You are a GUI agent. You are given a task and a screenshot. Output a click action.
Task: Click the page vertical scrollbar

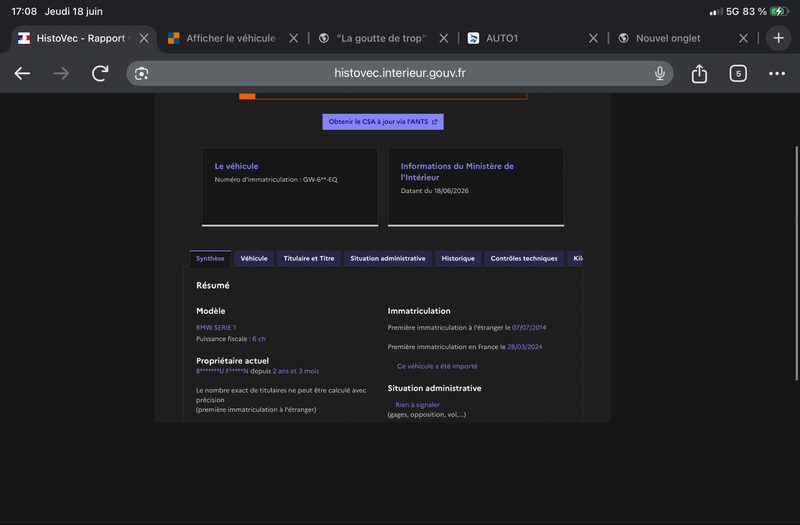(x=796, y=263)
